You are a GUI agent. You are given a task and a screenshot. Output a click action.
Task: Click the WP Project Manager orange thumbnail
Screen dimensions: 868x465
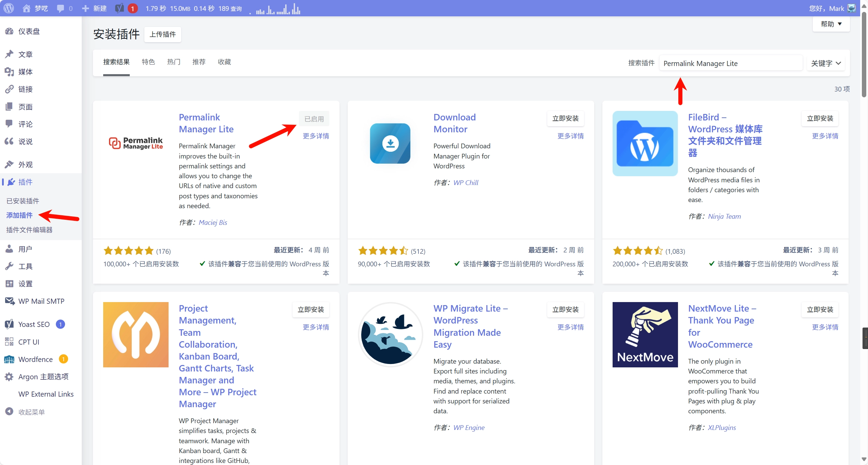click(136, 335)
